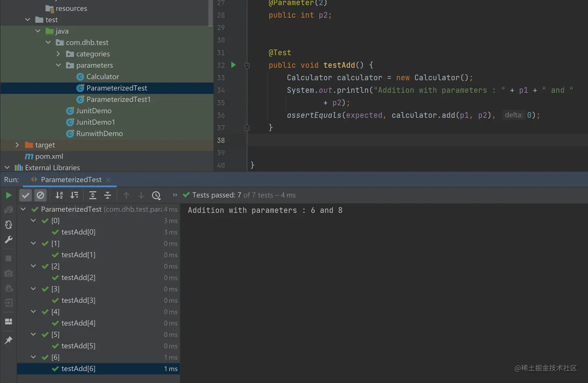Collapse the com.dhb.test package
Viewport: 588px width, 383px height.
point(48,42)
